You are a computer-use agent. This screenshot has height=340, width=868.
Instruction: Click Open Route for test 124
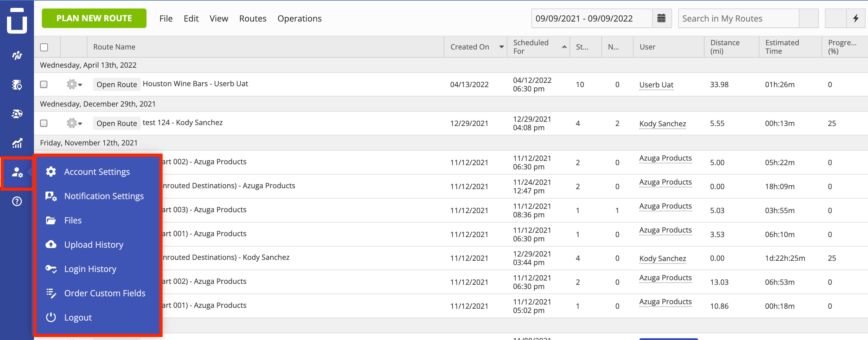pyautogui.click(x=116, y=123)
